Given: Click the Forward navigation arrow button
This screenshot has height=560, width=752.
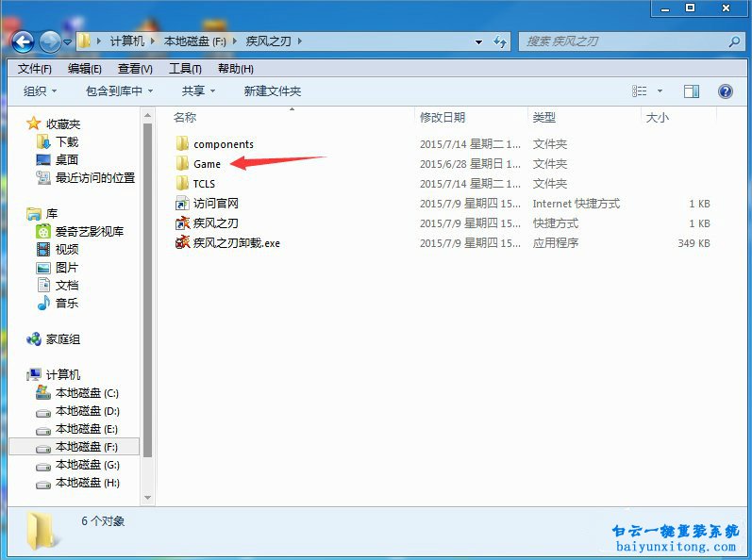Looking at the screenshot, I should coord(50,41).
